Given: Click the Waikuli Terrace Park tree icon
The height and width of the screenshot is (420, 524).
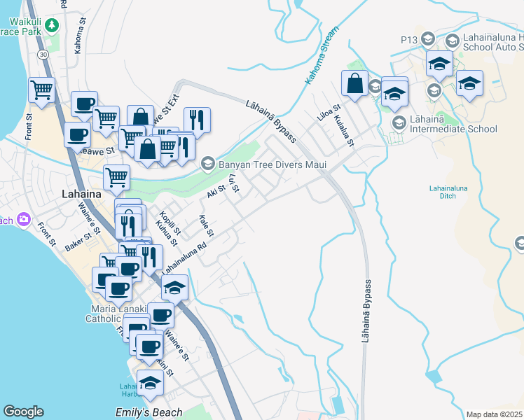Looking at the screenshot, I should 51,26.
